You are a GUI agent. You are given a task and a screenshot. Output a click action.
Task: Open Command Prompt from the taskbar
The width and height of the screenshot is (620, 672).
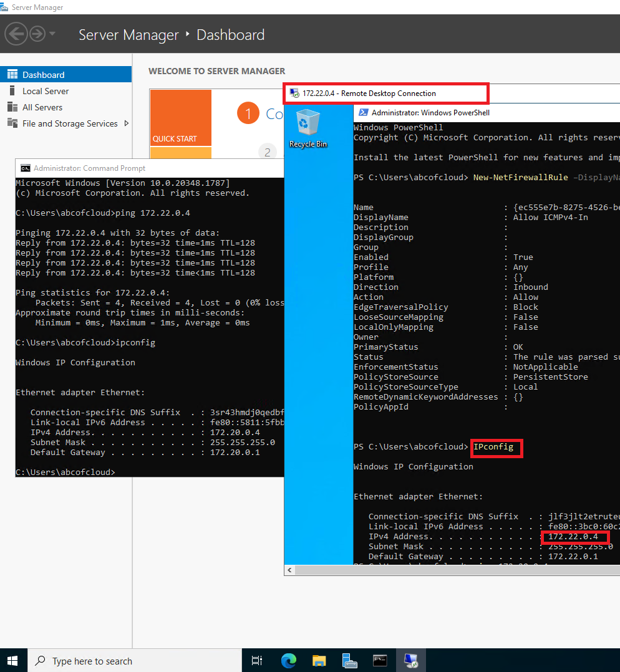pos(380,660)
